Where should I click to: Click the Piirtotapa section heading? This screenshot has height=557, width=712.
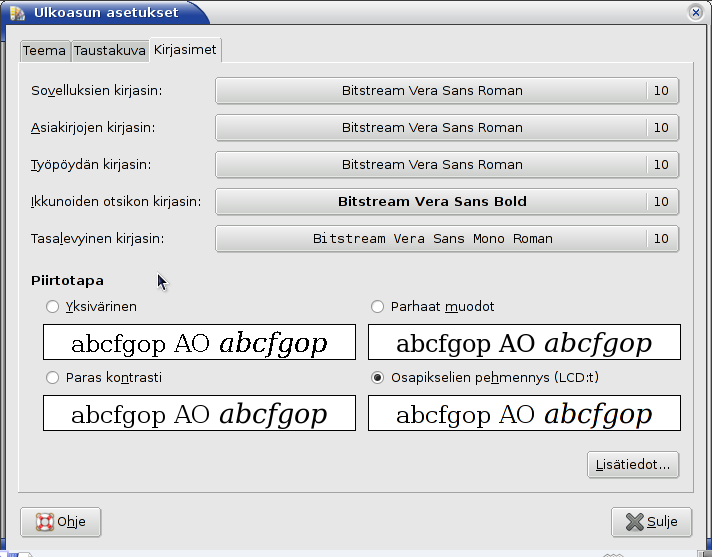click(x=67, y=281)
